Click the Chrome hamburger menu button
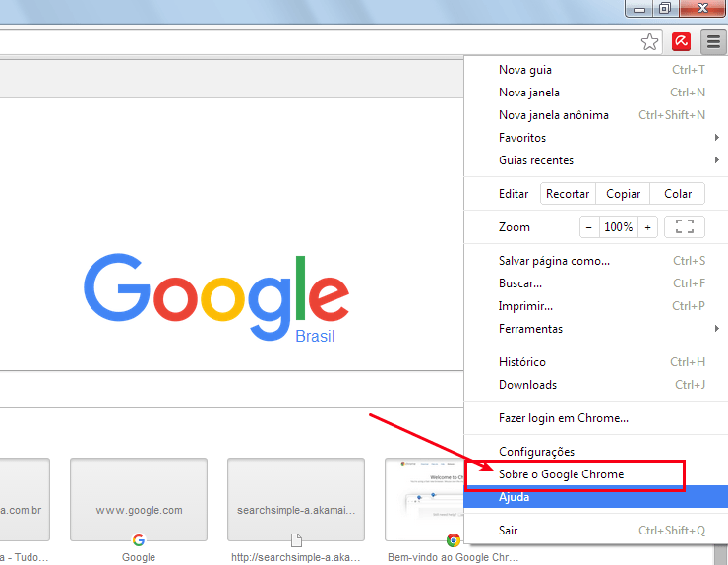Viewport: 728px width, 565px height. [x=713, y=42]
